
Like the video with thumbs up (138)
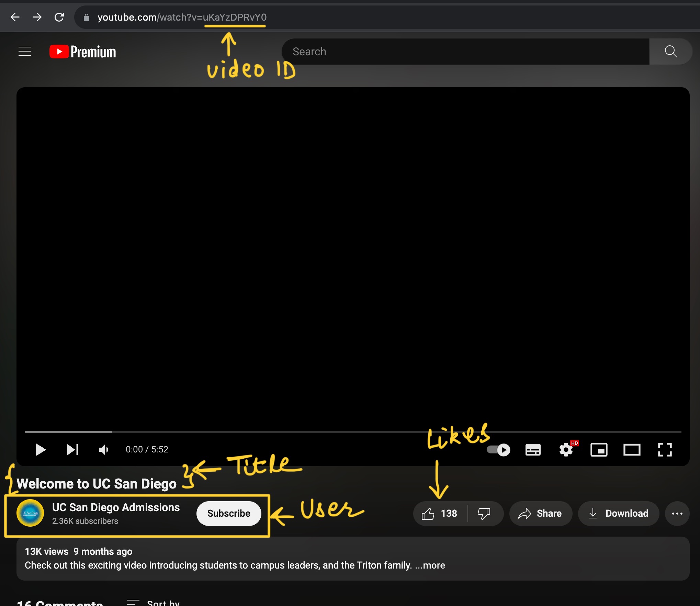[440, 514]
